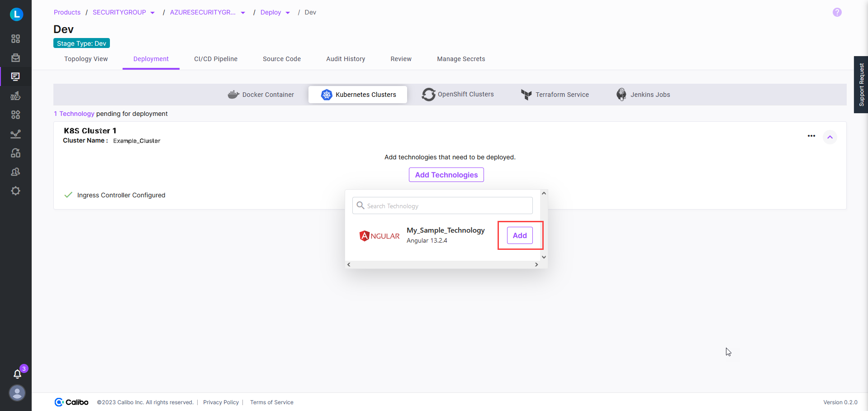Select the Jenkins Jobs icon
Viewport: 868px width, 411px height.
pyautogui.click(x=621, y=94)
